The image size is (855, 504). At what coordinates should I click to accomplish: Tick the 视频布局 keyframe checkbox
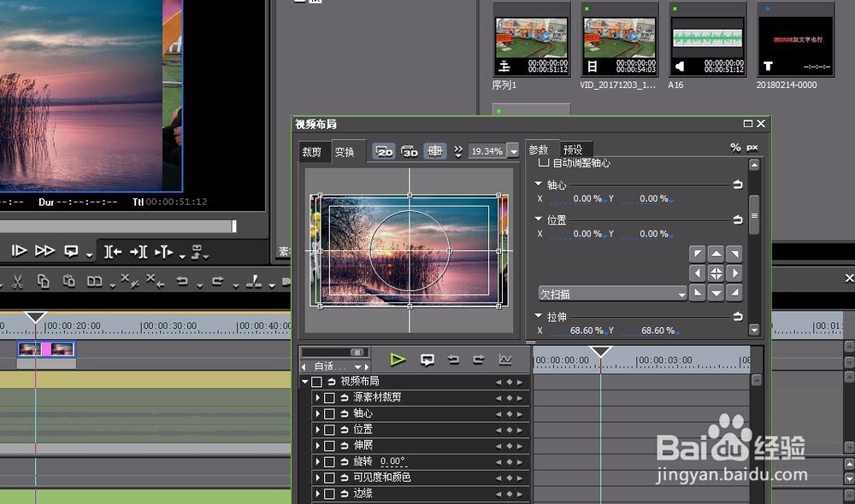pyautogui.click(x=316, y=382)
